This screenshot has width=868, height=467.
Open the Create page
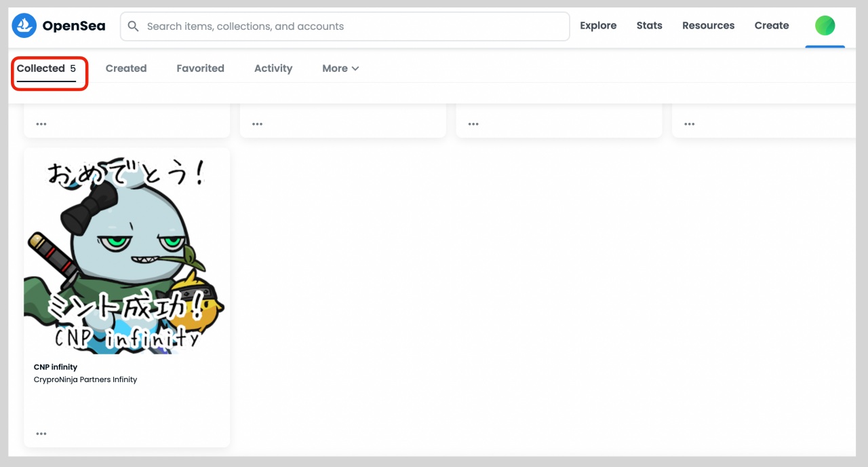[772, 26]
